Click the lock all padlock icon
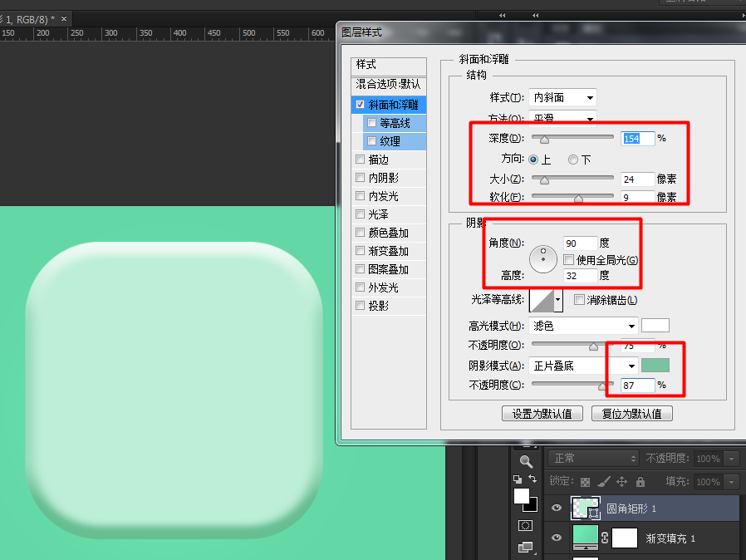Screen dimensions: 746x560 click(640, 481)
